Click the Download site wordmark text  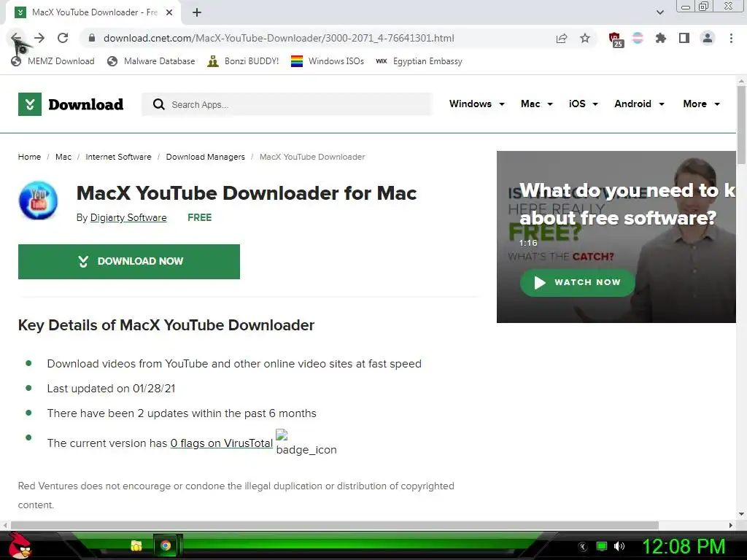[x=86, y=104]
